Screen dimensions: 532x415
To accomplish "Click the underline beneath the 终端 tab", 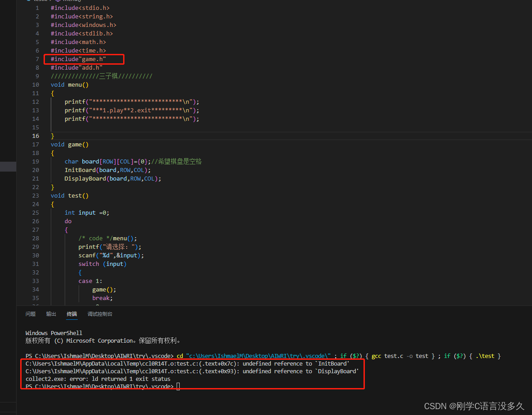I will point(71,320).
